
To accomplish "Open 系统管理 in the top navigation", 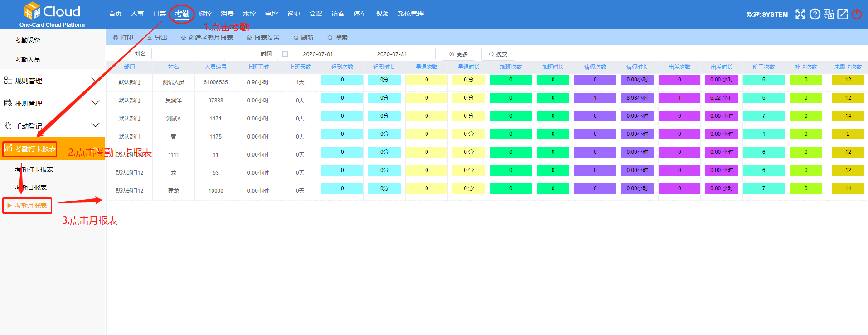I will [x=411, y=14].
